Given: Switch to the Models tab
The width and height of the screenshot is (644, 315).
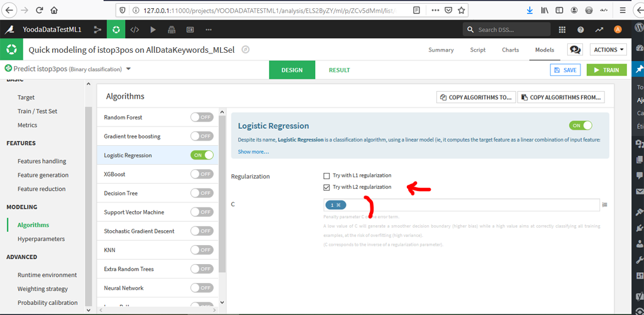Looking at the screenshot, I should [545, 50].
